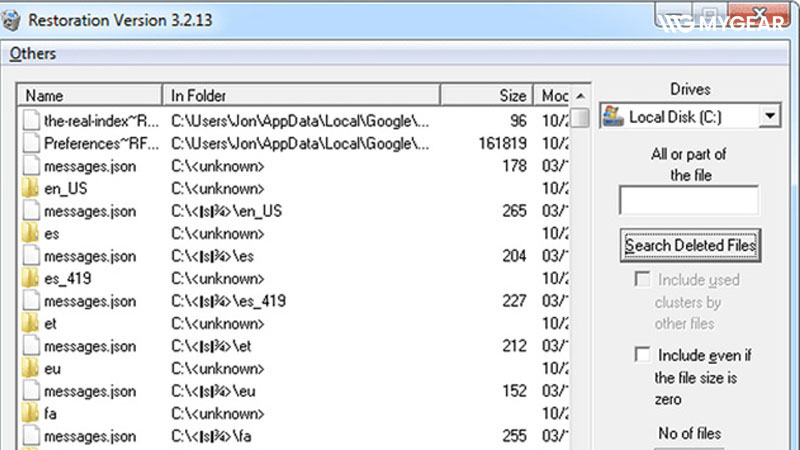This screenshot has width=800, height=450.
Task: Enable Include even if file size is zero
Action: 641,355
